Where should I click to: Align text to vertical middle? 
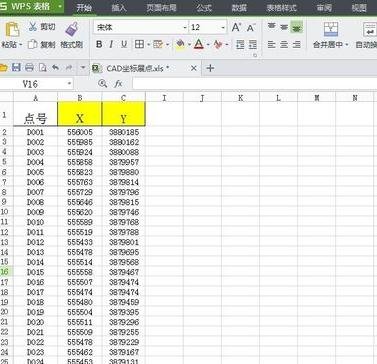(284, 27)
